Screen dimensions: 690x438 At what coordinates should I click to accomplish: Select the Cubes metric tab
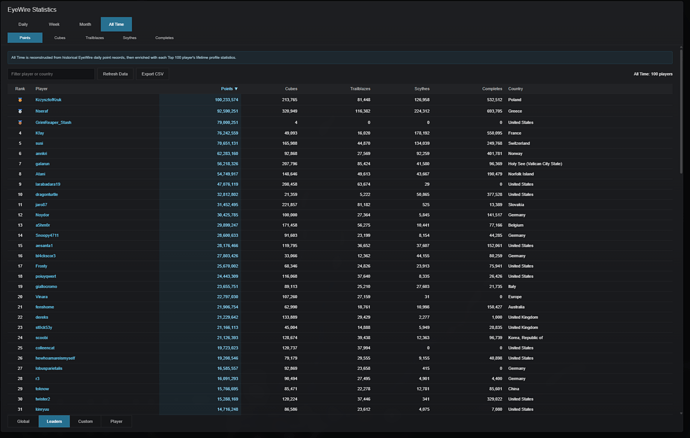[60, 38]
